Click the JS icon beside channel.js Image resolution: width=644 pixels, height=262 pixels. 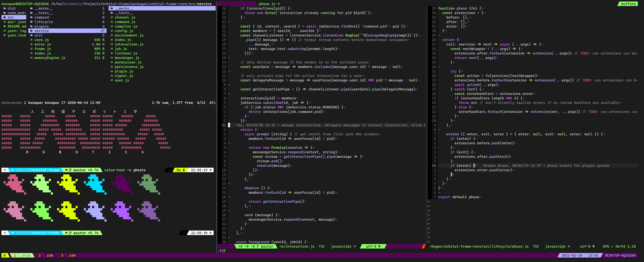tap(112, 18)
